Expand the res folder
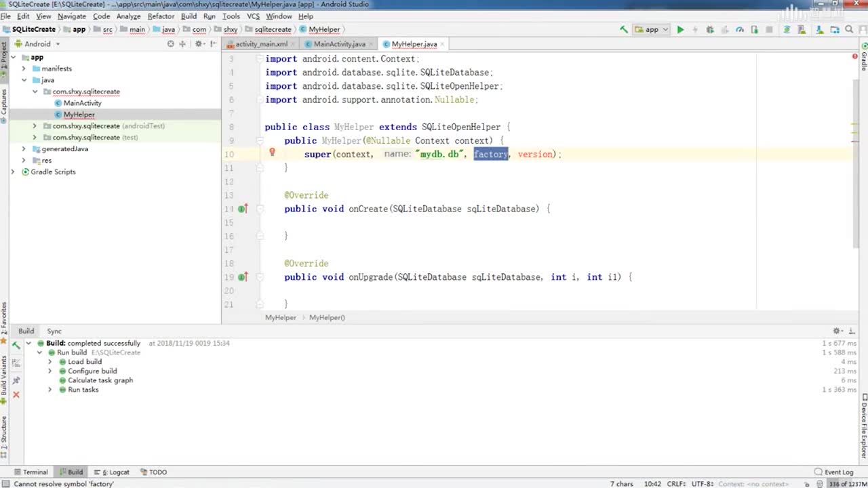This screenshot has height=488, width=868. (24, 161)
